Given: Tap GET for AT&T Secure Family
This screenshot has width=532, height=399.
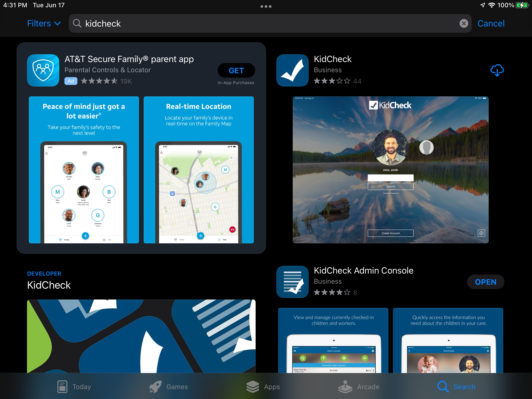Looking at the screenshot, I should (x=236, y=70).
